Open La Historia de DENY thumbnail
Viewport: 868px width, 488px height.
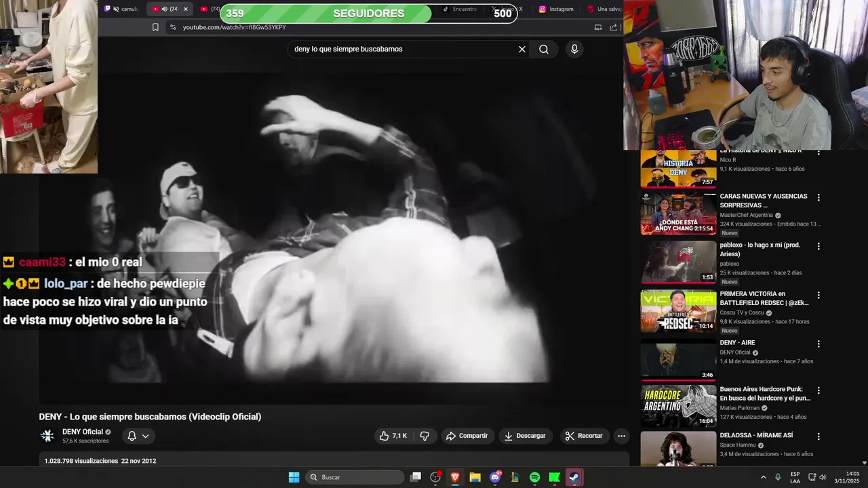678,168
